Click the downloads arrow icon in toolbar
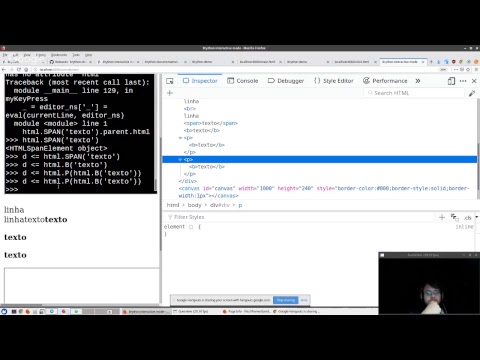This screenshot has height=360, width=480. pos(438,62)
